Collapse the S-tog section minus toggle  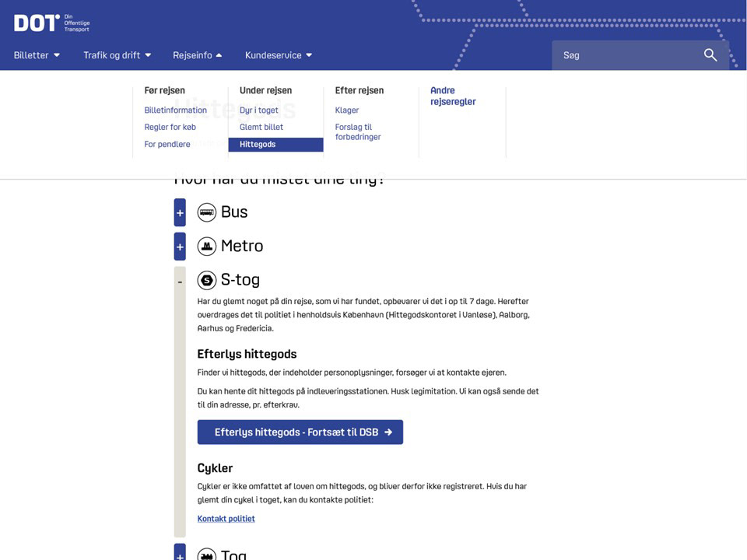[x=180, y=282]
